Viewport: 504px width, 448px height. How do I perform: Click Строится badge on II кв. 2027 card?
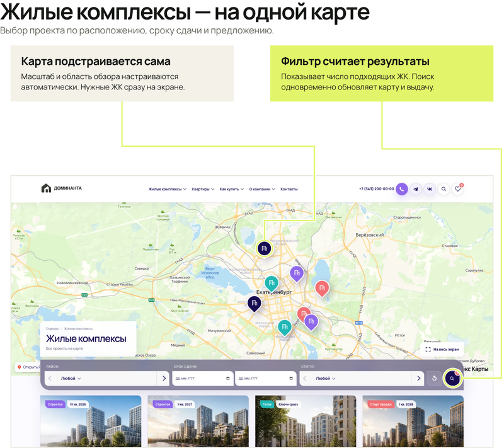point(163,405)
